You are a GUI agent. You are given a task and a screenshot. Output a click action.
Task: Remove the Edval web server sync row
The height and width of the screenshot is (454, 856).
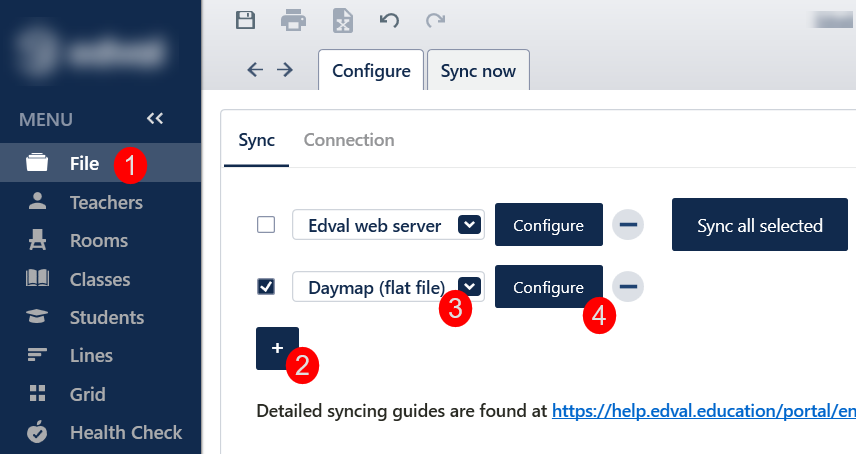coord(628,225)
